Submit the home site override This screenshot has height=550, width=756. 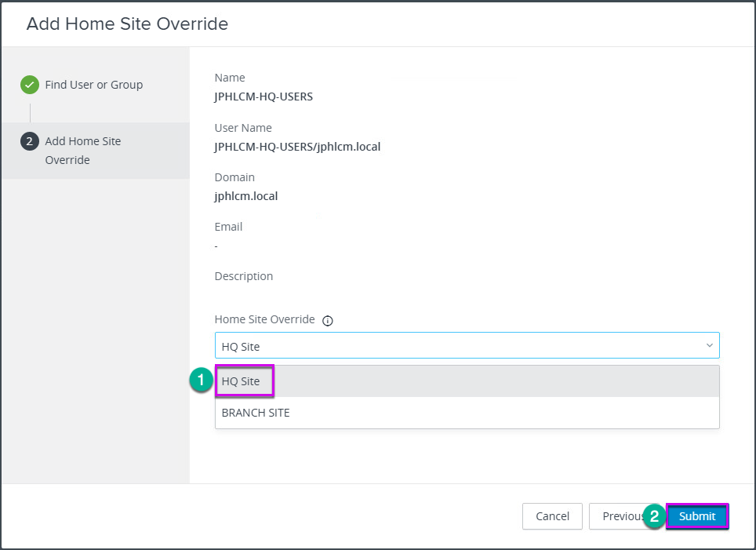point(697,516)
